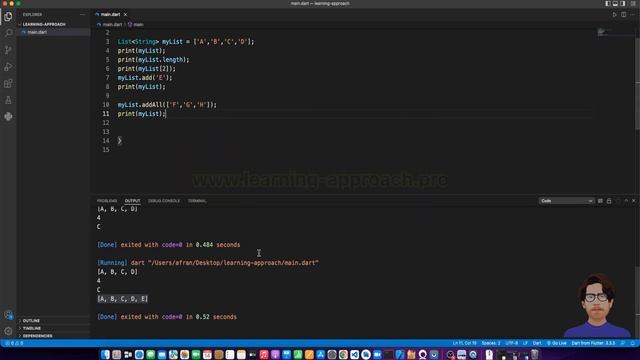
Task: Click the main.dart file path in output
Action: pyautogui.click(x=233, y=263)
